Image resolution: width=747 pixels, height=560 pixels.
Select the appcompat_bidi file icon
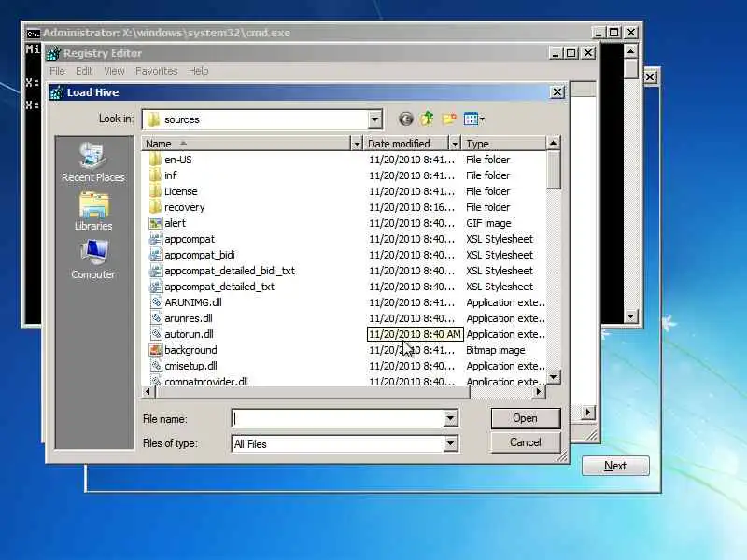[x=155, y=255]
